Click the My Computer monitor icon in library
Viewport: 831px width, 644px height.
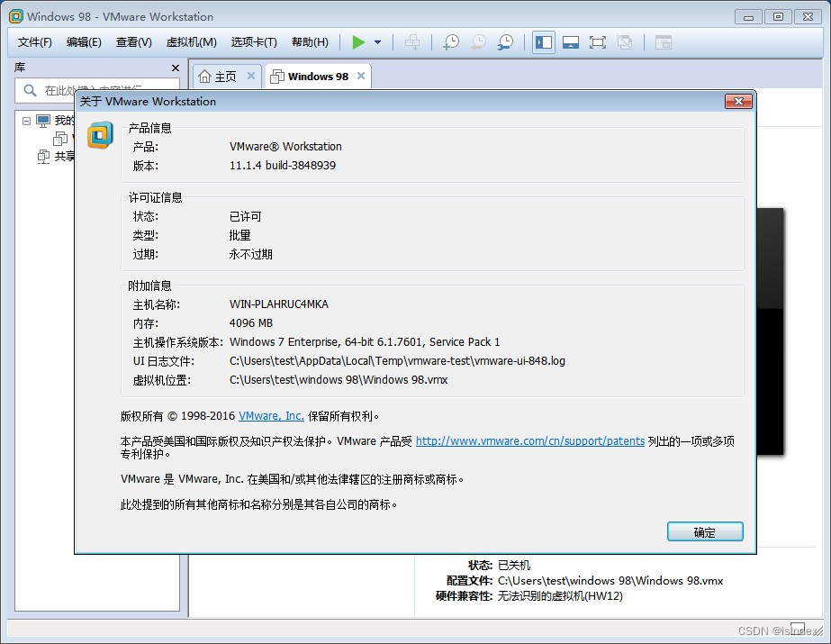pos(43,121)
